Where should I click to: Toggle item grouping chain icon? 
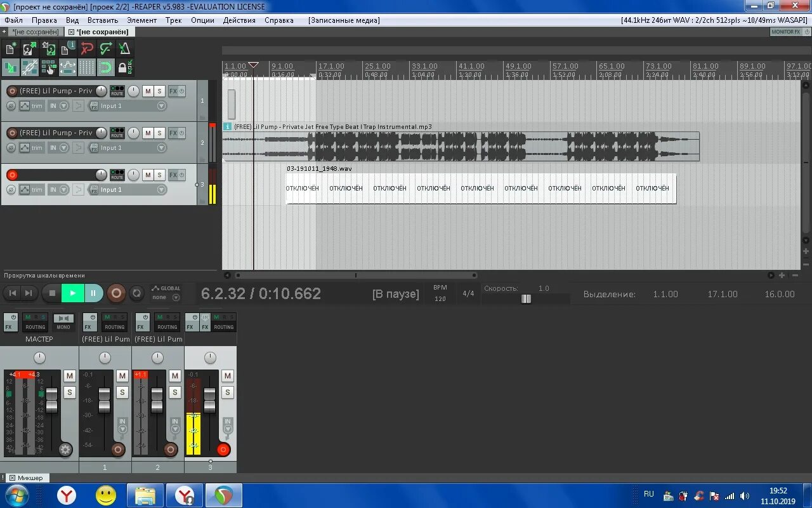tap(30, 67)
